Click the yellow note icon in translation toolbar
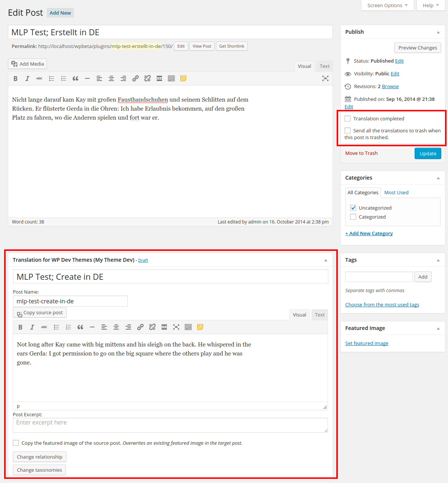 pos(200,327)
